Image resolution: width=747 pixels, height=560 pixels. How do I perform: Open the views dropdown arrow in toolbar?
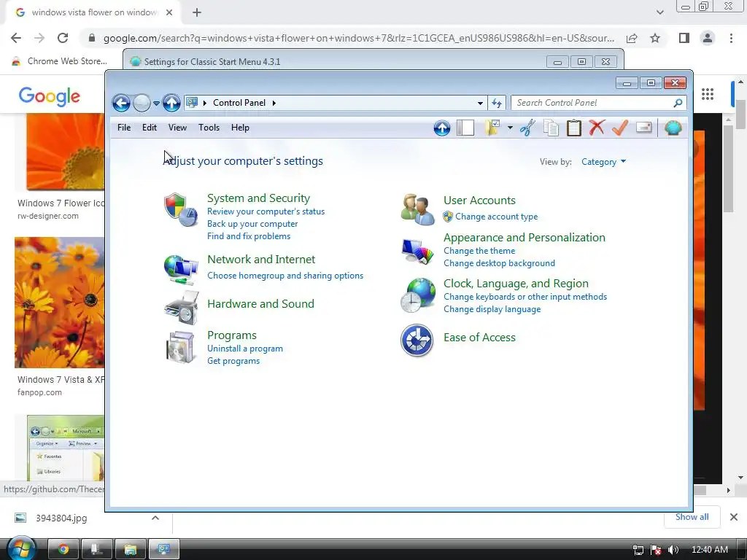click(510, 128)
